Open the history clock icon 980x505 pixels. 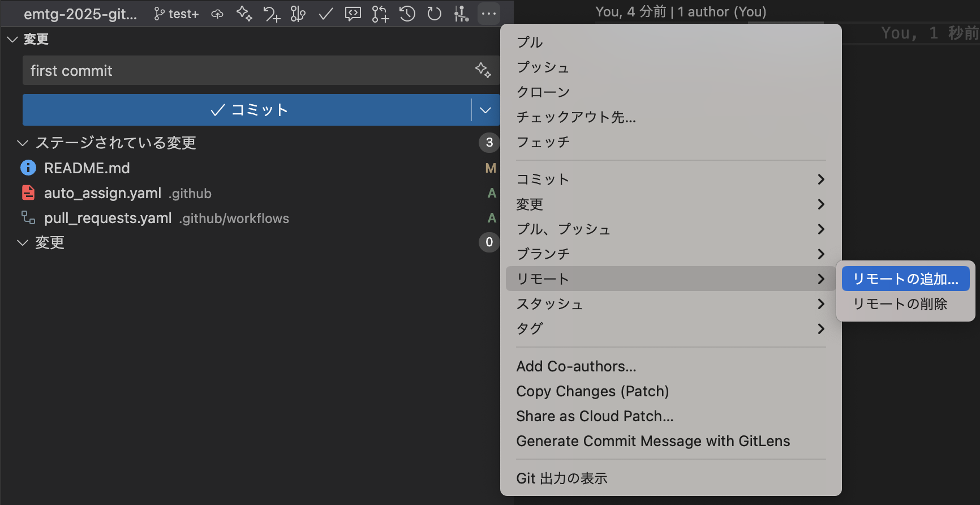[x=407, y=14]
